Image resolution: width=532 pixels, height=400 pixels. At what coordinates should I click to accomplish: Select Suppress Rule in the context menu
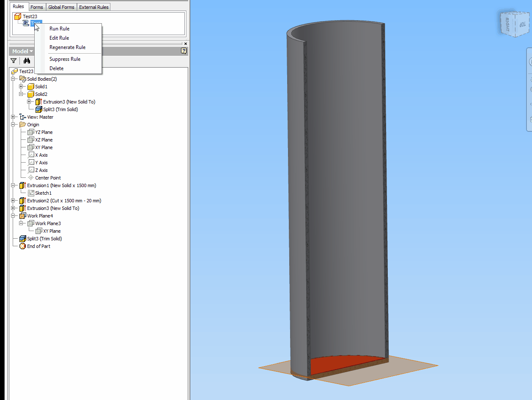65,59
